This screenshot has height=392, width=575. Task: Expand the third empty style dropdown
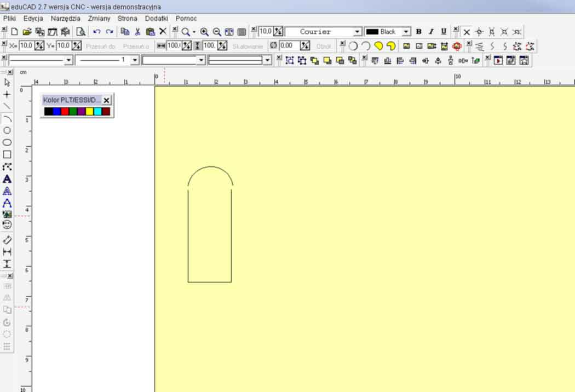201,60
